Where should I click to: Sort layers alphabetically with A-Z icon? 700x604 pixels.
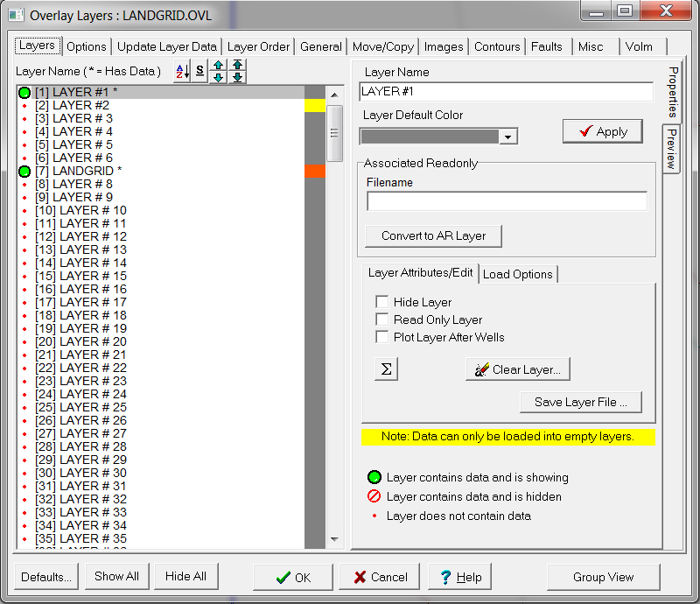(182, 71)
